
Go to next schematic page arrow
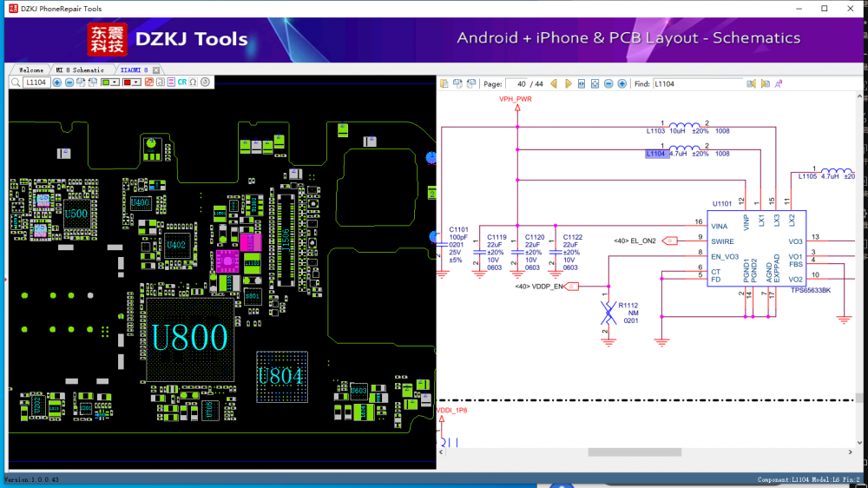[x=569, y=83]
